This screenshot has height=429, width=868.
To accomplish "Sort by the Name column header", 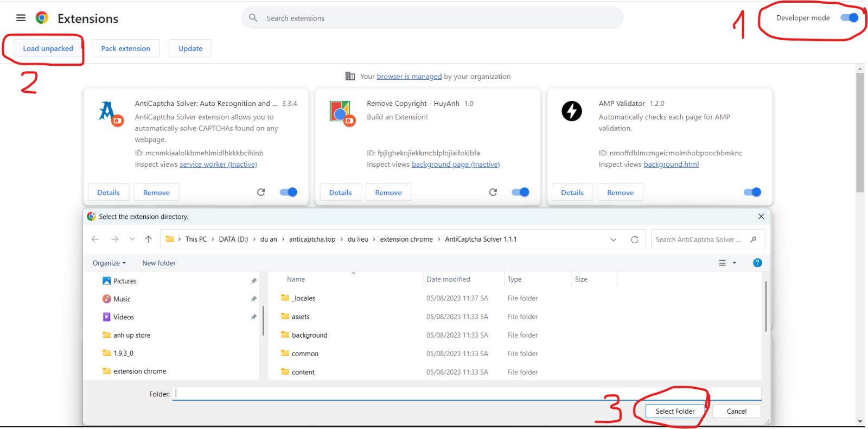I will pos(296,279).
